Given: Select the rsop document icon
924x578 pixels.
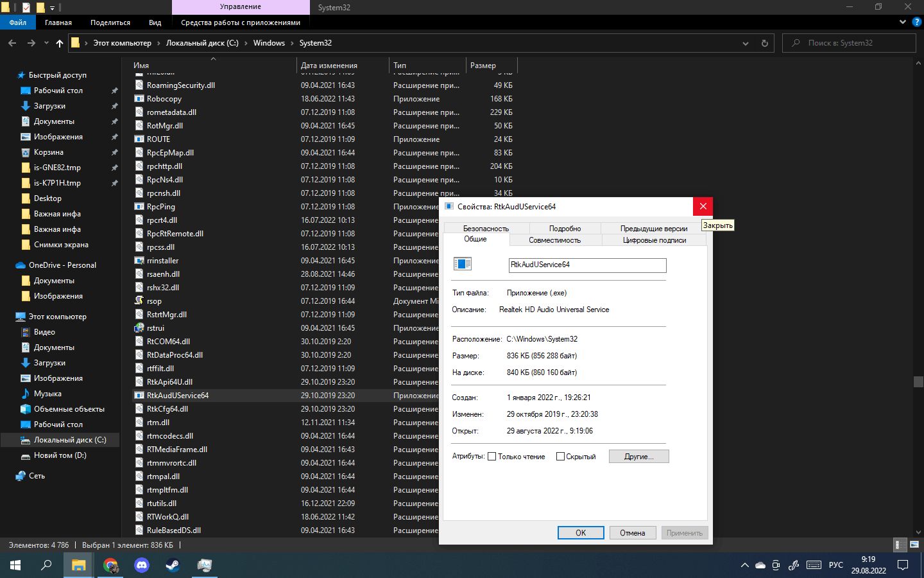Looking at the screenshot, I should [x=139, y=301].
